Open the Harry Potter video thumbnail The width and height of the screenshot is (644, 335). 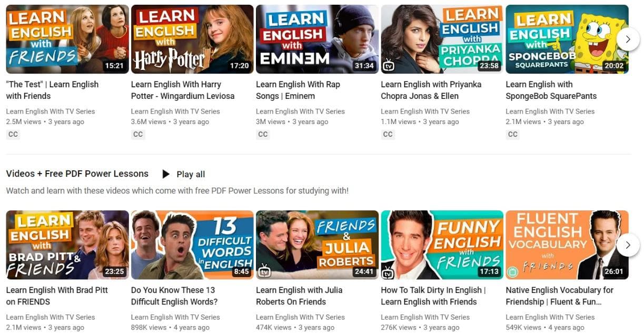(192, 39)
